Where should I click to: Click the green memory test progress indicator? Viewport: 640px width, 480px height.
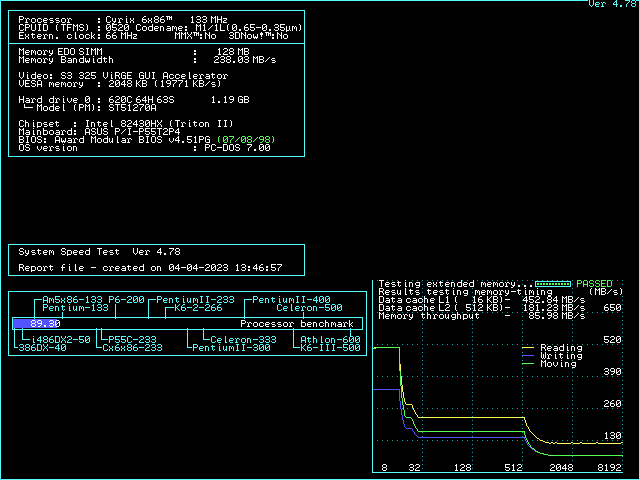click(x=553, y=284)
